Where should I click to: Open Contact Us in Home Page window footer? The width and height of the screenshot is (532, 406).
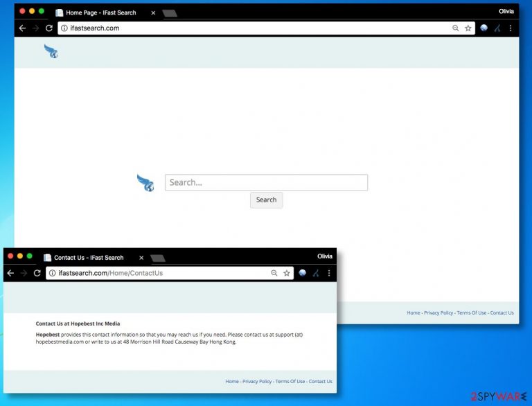pos(502,312)
